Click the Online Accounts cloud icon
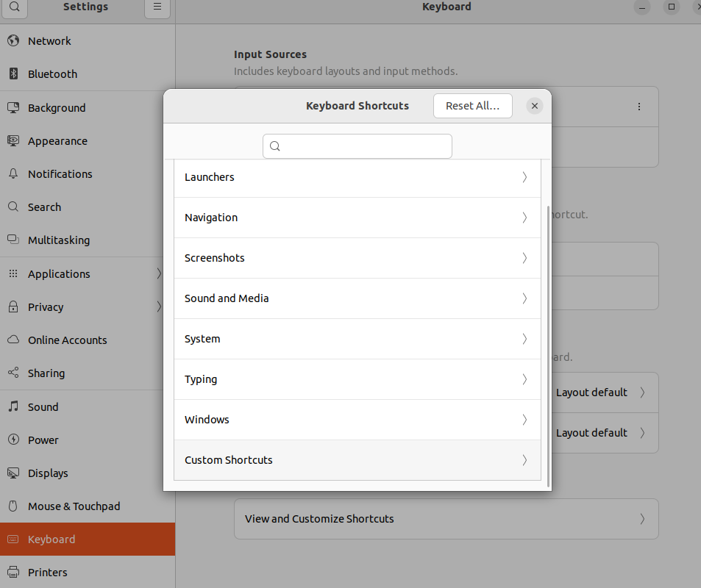The image size is (701, 588). click(x=13, y=340)
